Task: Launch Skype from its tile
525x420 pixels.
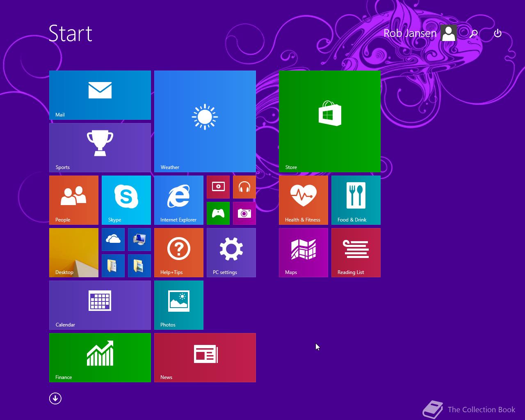Action: pyautogui.click(x=126, y=200)
